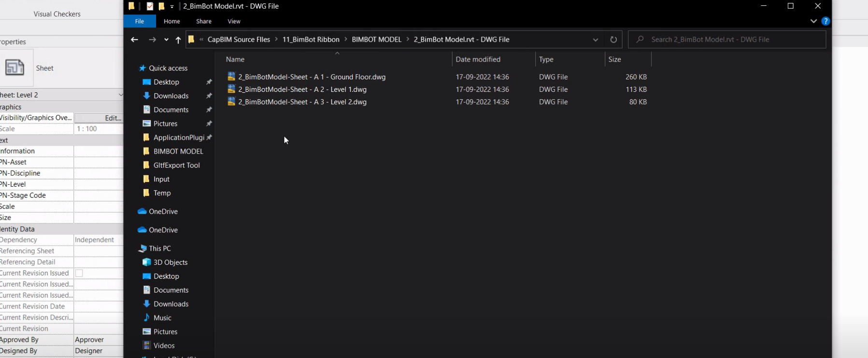Click the folder icon in the address bar
Viewport: 868px width, 358px height.
click(191, 40)
